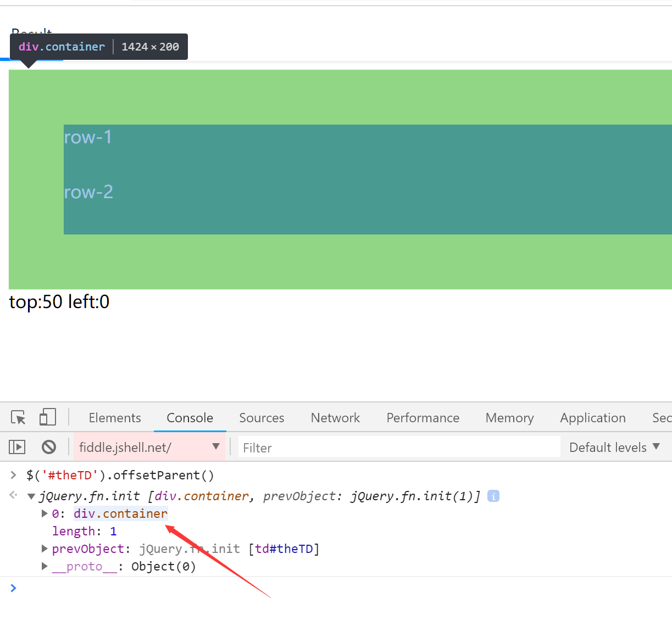
Task: Open the Performance tab
Action: tap(423, 418)
